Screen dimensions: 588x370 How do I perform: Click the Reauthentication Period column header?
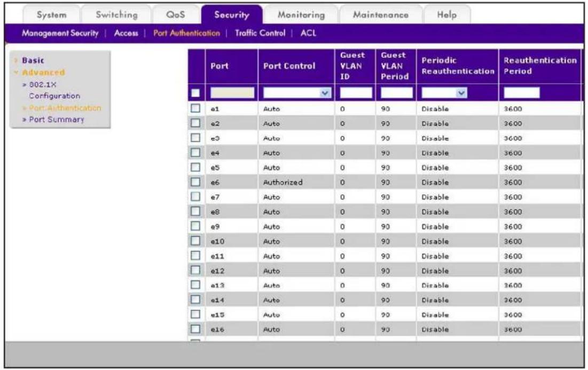point(540,66)
